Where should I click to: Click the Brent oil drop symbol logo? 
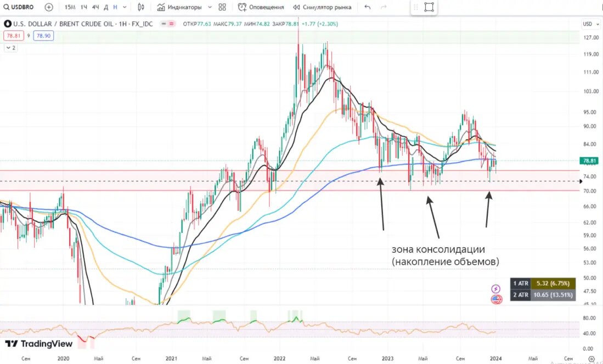pyautogui.click(x=7, y=24)
